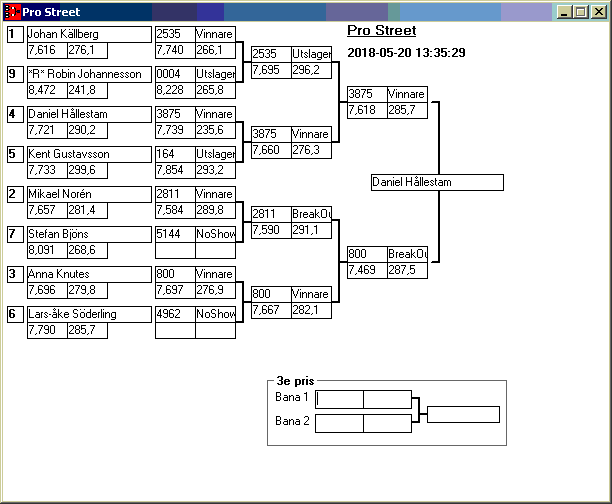The image size is (612, 504).
Task: Click seed number 9 box
Action: tap(14, 74)
